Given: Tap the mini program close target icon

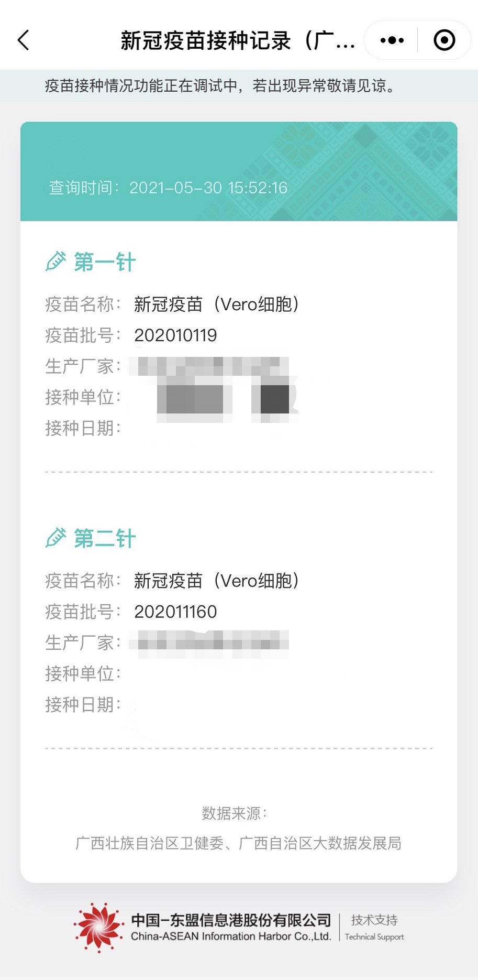Looking at the screenshot, I should [x=444, y=40].
